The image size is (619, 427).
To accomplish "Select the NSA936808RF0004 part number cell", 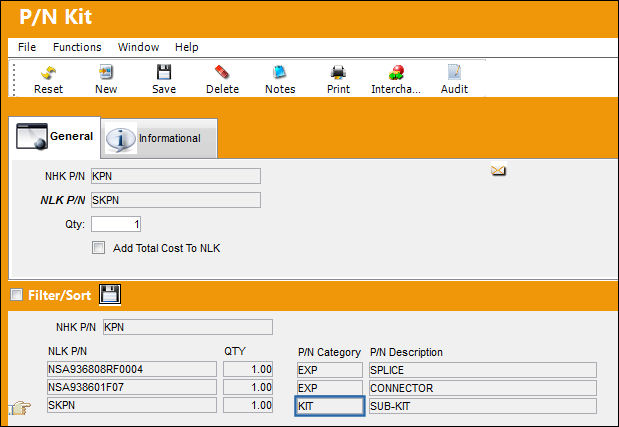I will point(132,369).
